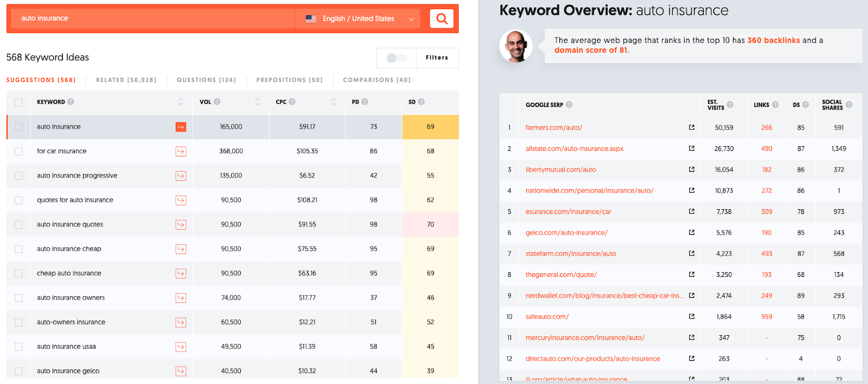Screen dimensions: 868x384
Task: Click the orange search magnifier button
Action: pos(442,18)
